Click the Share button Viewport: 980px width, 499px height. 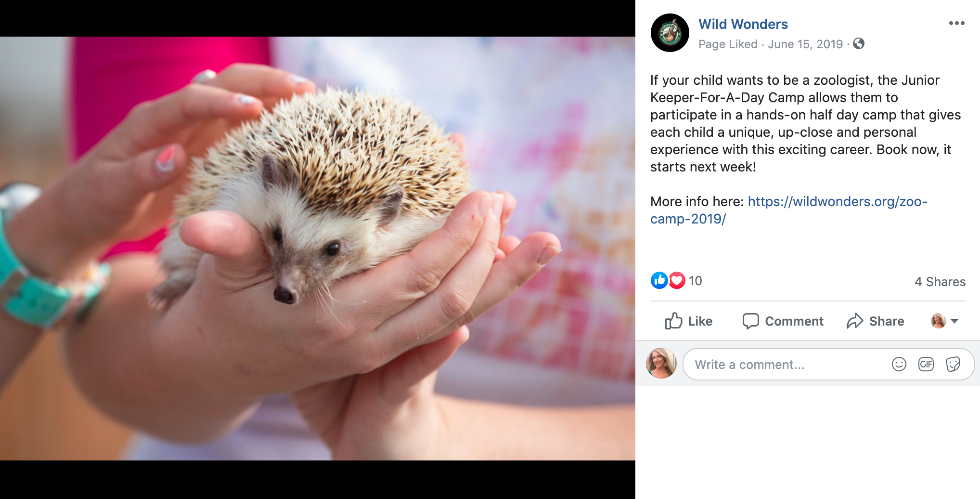pyautogui.click(x=876, y=321)
